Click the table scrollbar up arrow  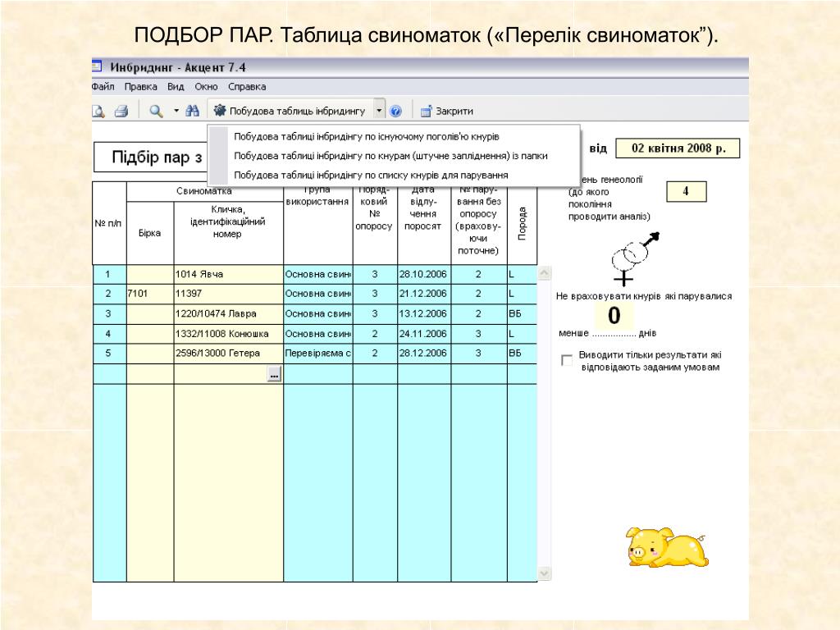[544, 273]
